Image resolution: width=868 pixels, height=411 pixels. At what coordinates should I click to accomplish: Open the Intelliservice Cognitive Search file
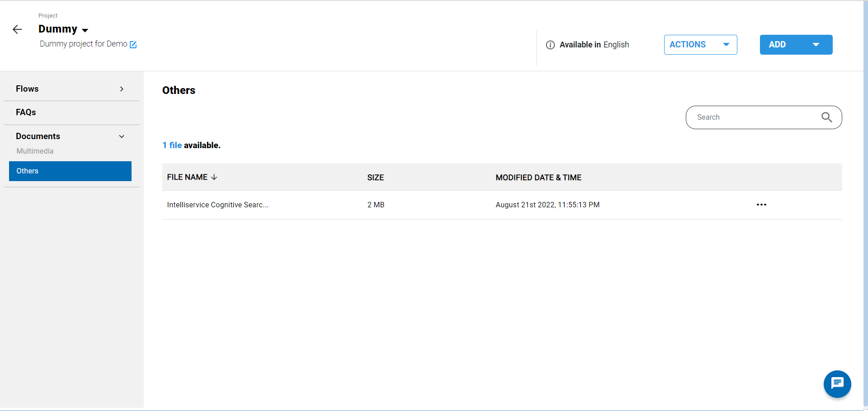[x=217, y=205]
